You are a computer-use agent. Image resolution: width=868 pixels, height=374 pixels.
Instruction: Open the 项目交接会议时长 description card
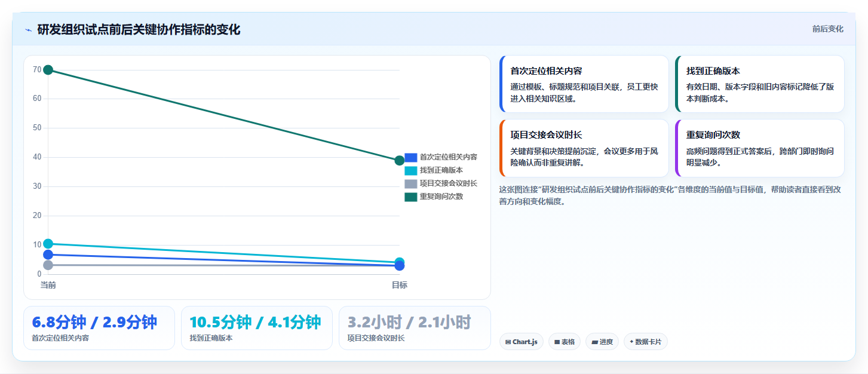(584, 148)
